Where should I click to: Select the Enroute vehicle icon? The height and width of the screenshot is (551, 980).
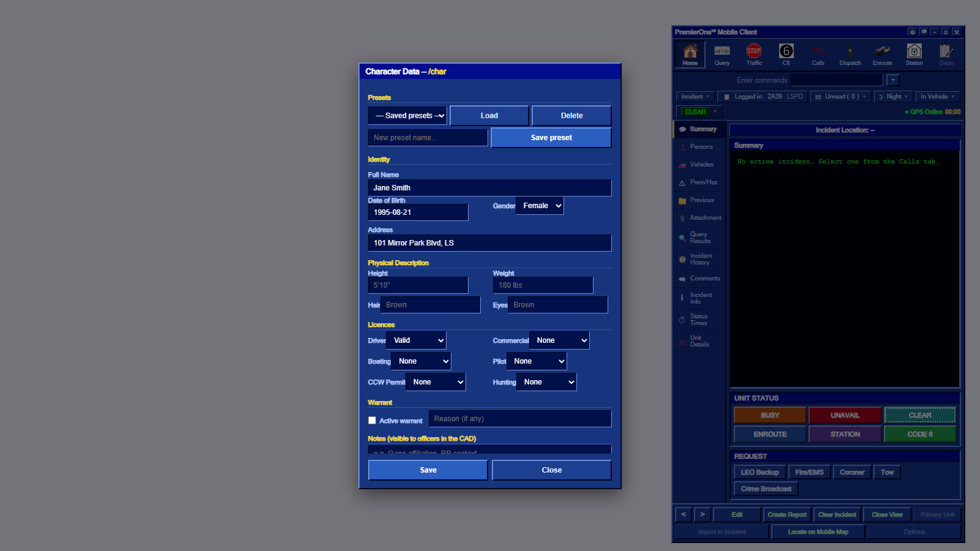pyautogui.click(x=882, y=54)
